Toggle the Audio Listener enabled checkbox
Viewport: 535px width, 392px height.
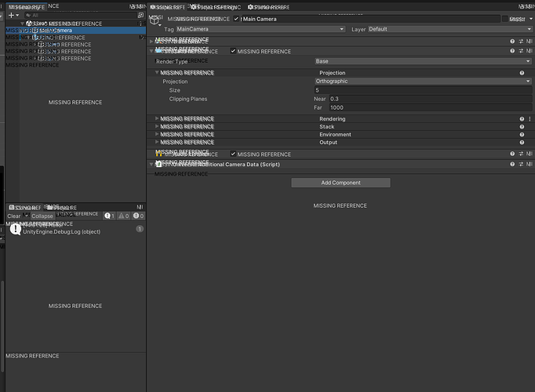click(x=233, y=154)
